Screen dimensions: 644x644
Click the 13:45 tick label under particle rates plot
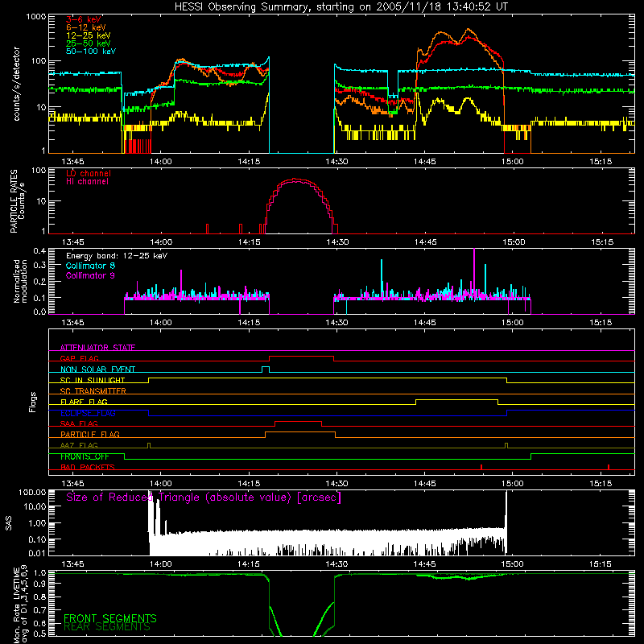click(72, 242)
